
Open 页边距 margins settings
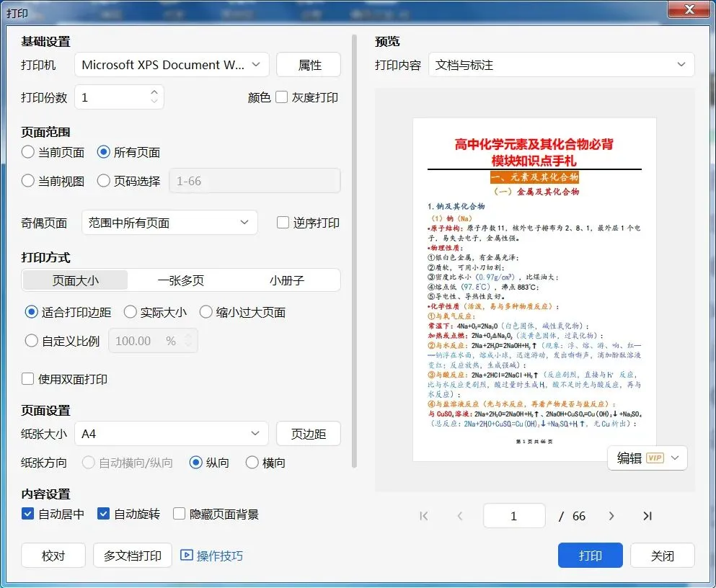309,433
